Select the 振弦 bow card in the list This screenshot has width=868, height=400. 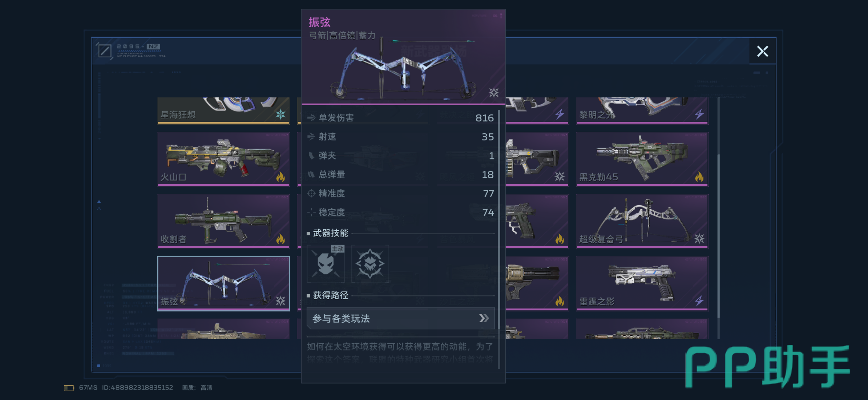coord(223,283)
